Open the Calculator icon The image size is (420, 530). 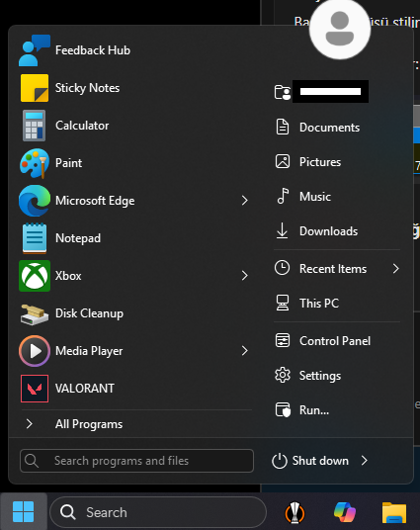tap(34, 126)
